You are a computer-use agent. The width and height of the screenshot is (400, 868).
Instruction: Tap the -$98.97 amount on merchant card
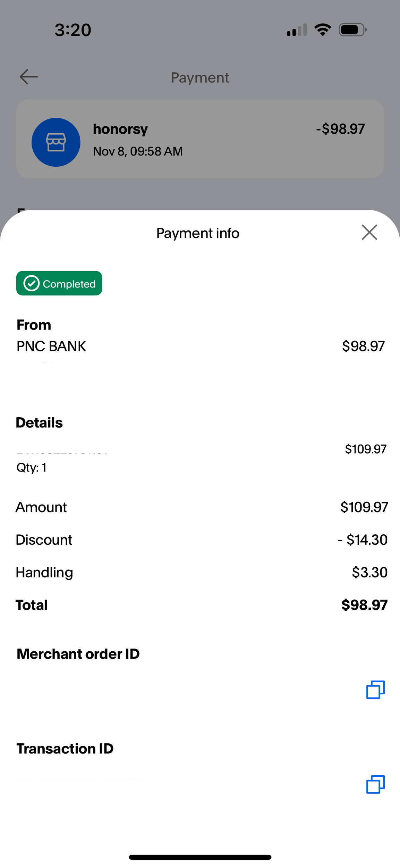click(340, 129)
